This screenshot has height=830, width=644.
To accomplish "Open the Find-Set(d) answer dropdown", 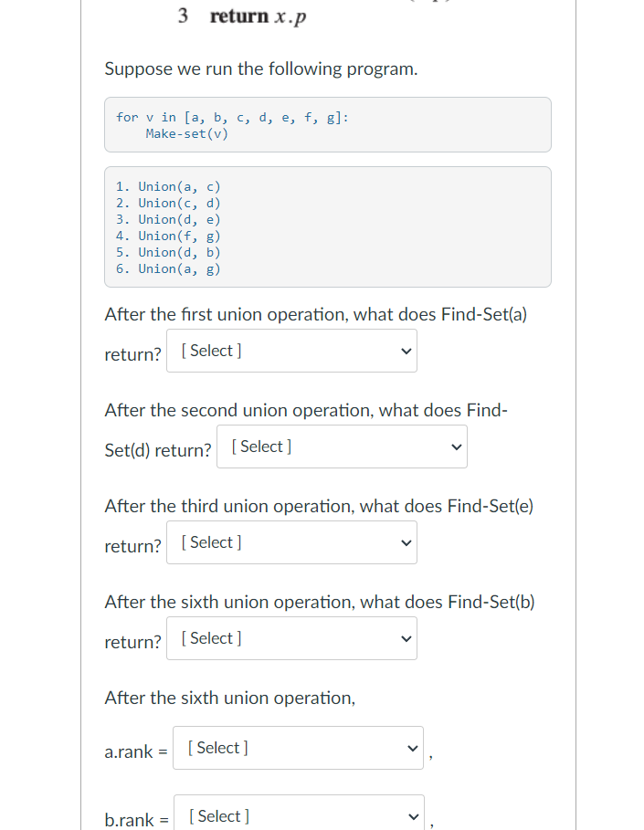I will [341, 447].
